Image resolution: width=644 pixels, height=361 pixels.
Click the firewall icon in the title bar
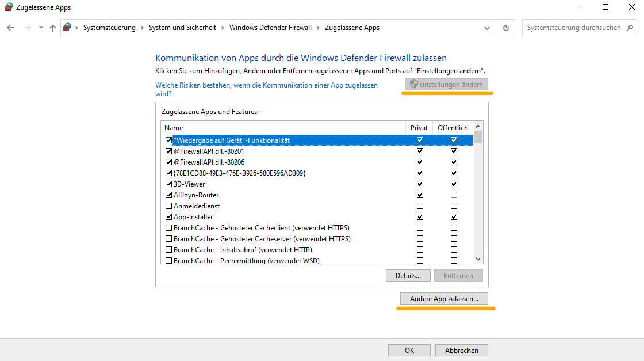tap(7, 7)
